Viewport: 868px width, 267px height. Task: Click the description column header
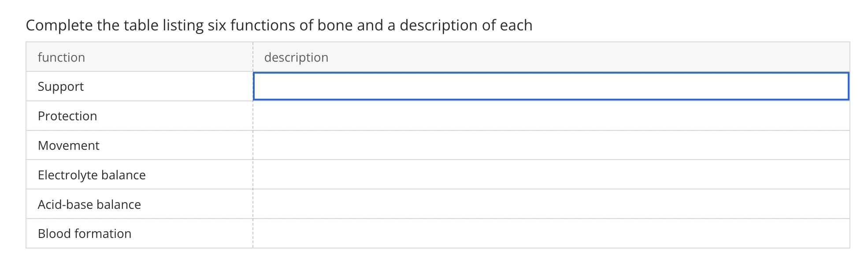[x=296, y=57]
